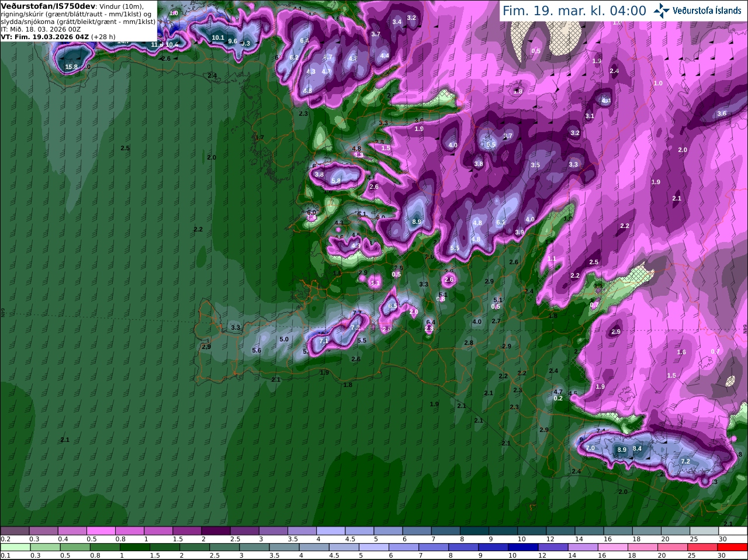
Task: Pick the white 30 swatch in the snow legend
Action: 733,531
